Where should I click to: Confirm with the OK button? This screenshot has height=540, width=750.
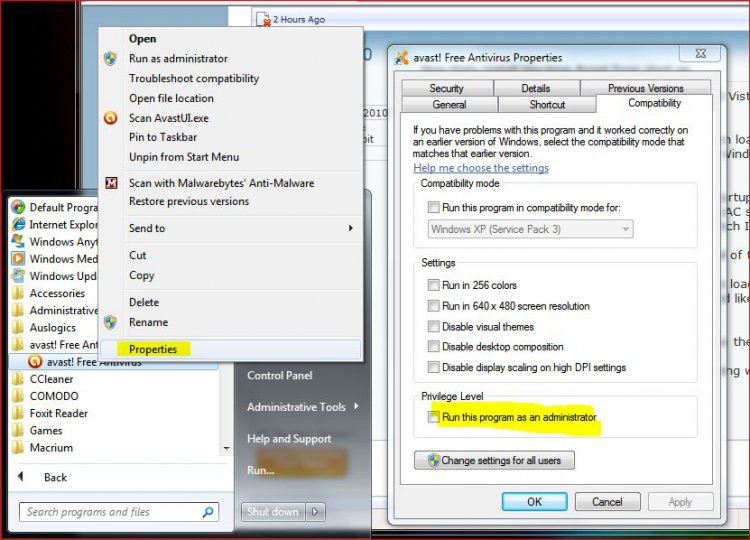534,502
